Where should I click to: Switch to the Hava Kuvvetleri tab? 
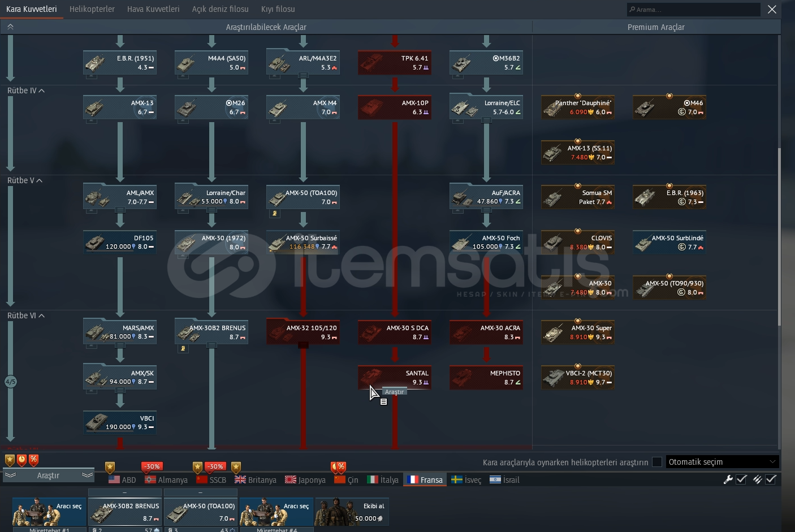(x=153, y=9)
